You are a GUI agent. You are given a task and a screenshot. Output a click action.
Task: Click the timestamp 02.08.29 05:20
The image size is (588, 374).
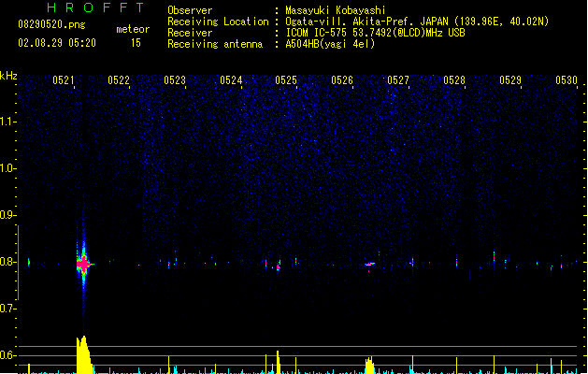[57, 43]
